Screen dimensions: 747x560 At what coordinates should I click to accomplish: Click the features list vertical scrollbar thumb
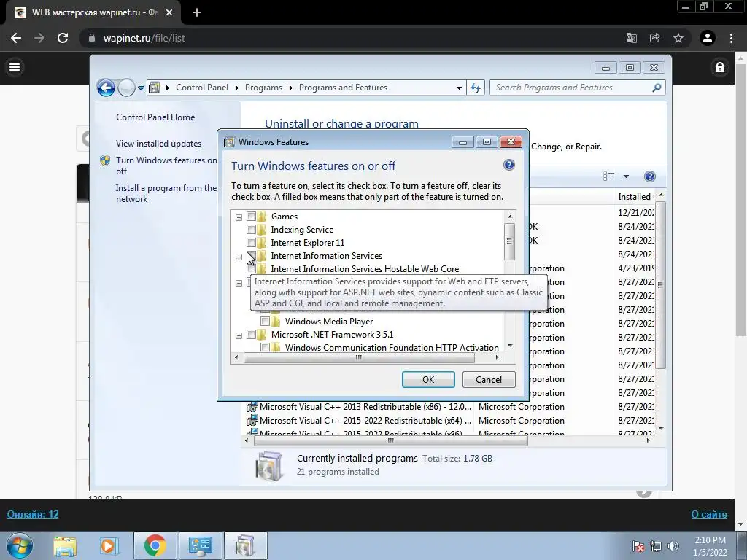click(509, 241)
